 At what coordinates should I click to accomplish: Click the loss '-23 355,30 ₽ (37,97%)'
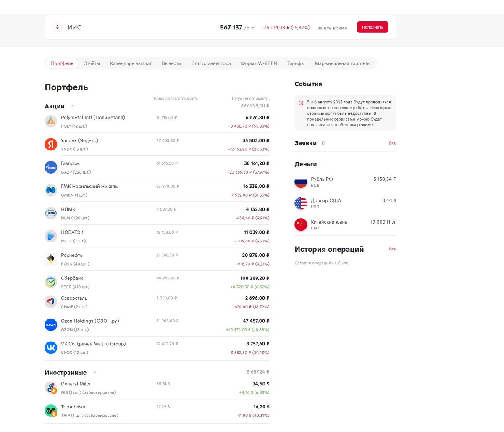click(249, 172)
